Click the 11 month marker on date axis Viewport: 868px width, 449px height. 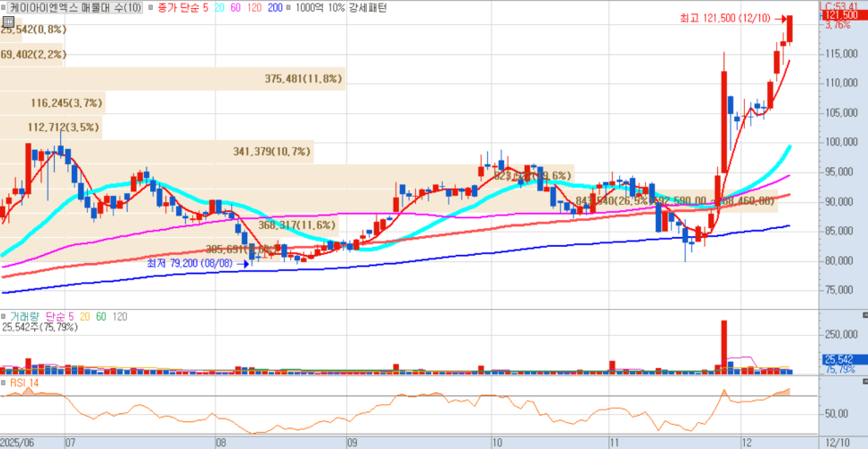tap(615, 443)
